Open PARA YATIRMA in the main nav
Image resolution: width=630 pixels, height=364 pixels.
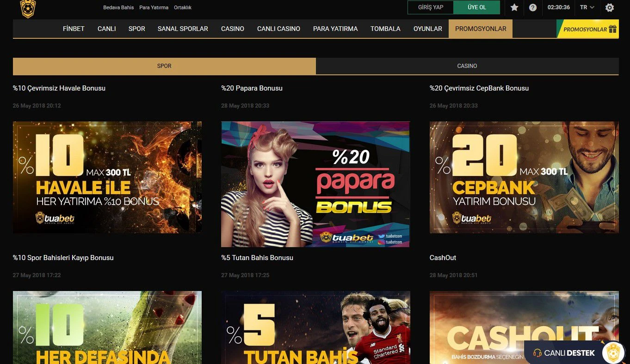335,29
